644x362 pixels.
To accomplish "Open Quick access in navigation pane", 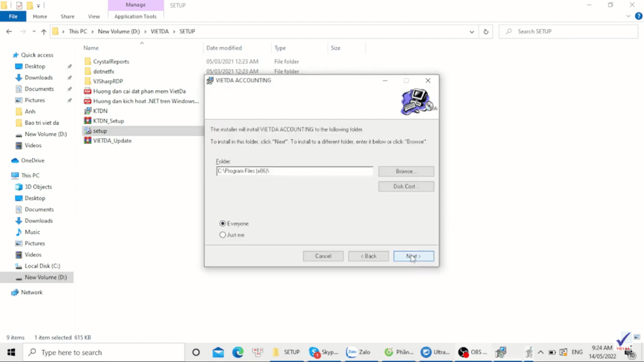I will (x=37, y=55).
